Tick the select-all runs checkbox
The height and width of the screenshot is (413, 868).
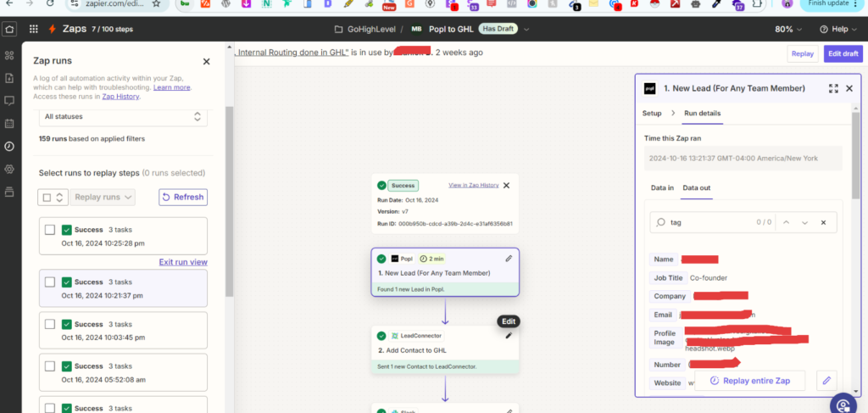[47, 197]
